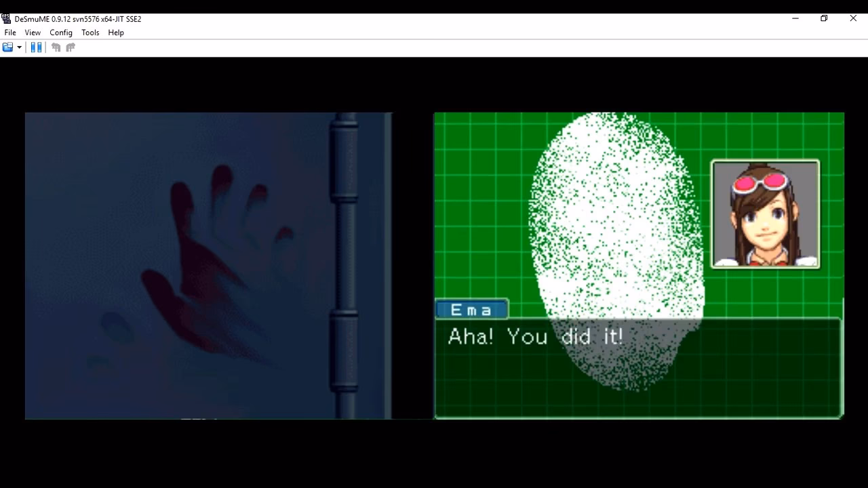Screen dimensions: 868x488
Task: Click the "Ema" speaker name tag
Action: 471,310
